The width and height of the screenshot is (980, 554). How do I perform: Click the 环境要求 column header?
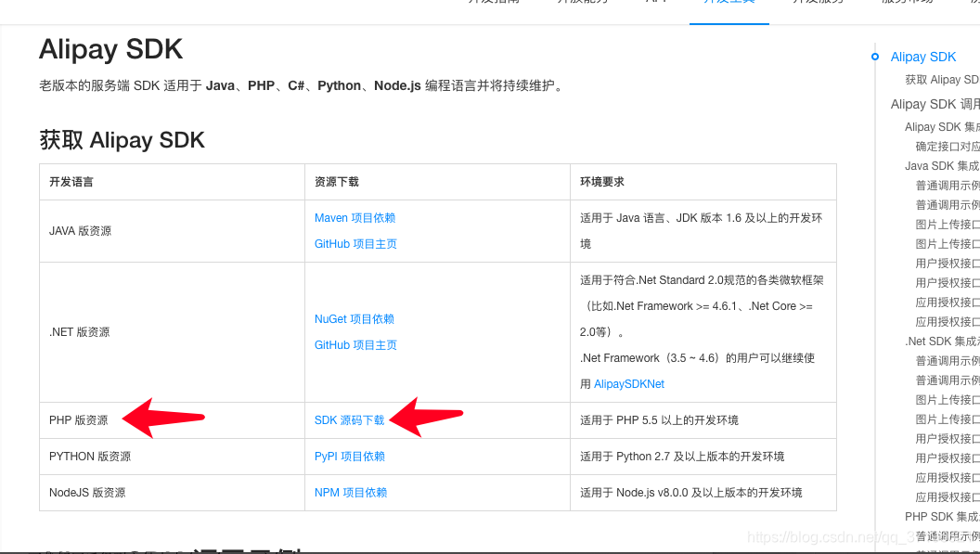703,182
